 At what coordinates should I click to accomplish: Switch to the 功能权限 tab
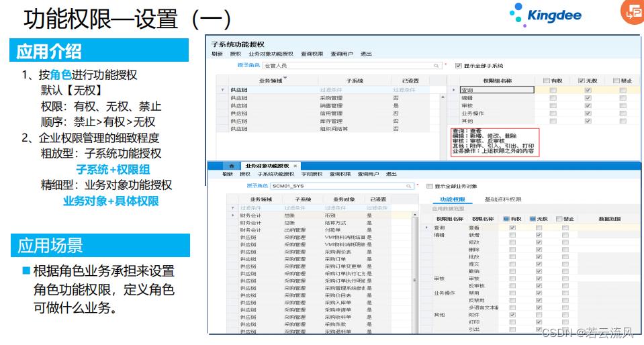click(452, 199)
